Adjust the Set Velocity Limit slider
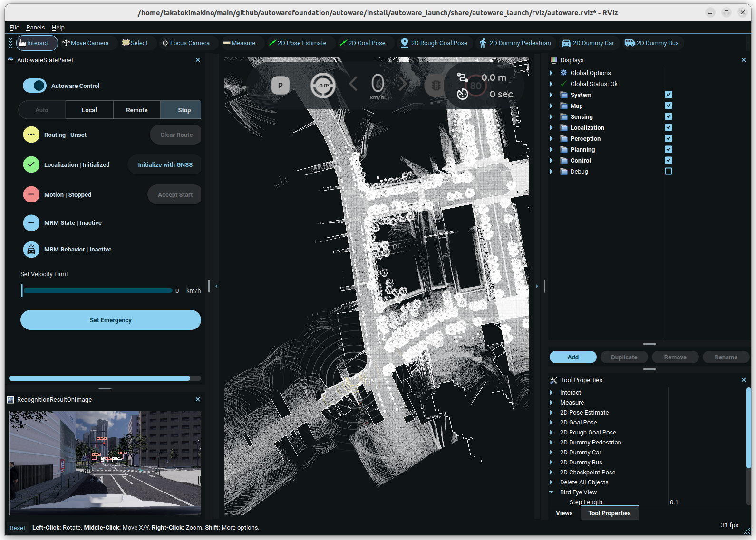Screen dimensions: 756x540 click(x=97, y=290)
